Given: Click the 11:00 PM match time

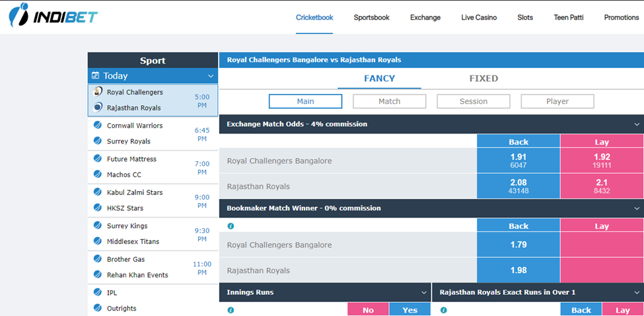Looking at the screenshot, I should point(202,268).
